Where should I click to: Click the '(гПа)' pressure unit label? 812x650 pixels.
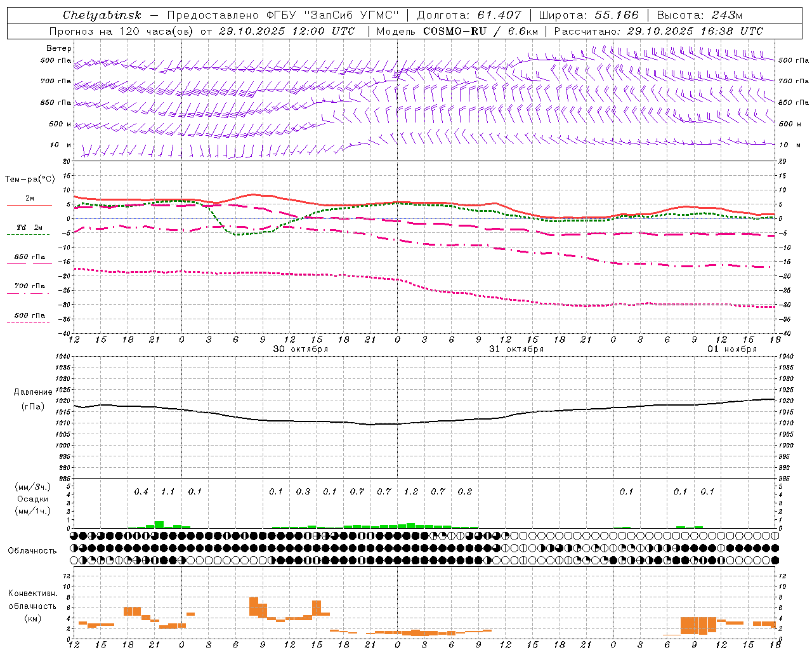point(32,406)
